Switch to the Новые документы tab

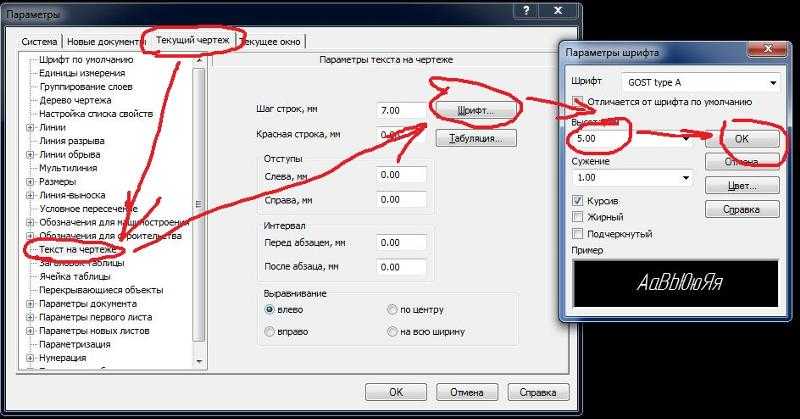coord(106,42)
